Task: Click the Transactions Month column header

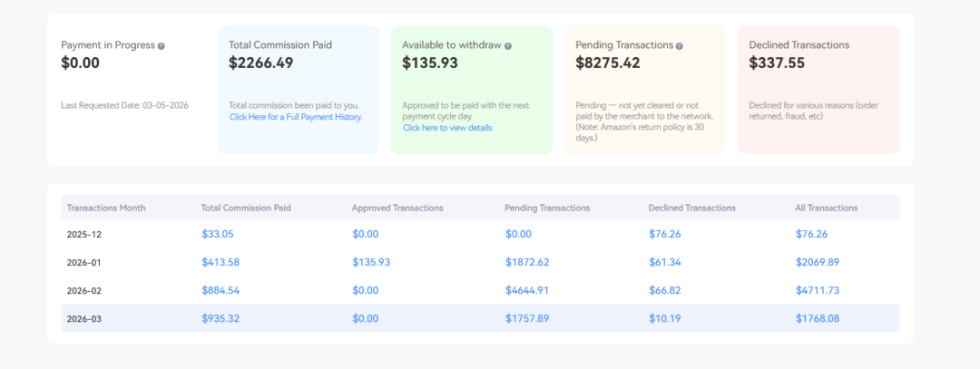Action: pos(105,208)
